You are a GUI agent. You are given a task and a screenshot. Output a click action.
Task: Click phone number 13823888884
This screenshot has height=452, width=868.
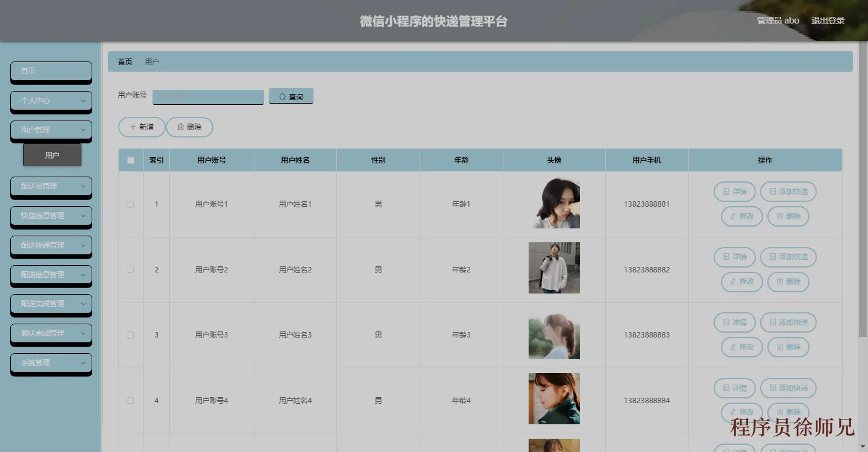(x=647, y=401)
